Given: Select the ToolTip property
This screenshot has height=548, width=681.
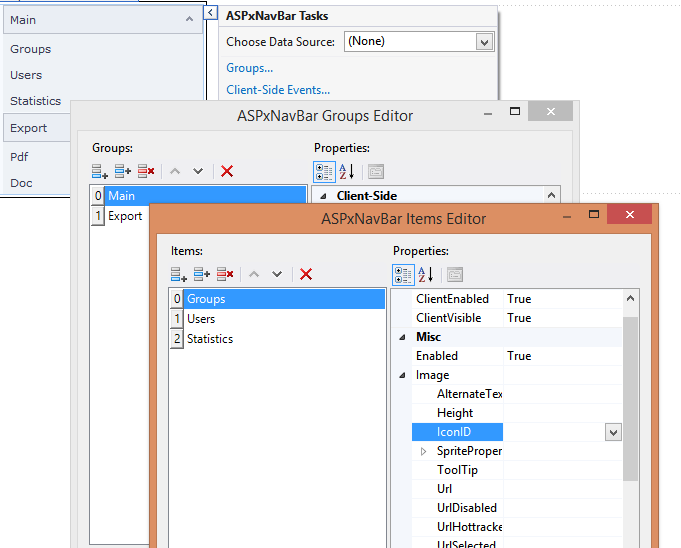Looking at the screenshot, I should (457, 470).
